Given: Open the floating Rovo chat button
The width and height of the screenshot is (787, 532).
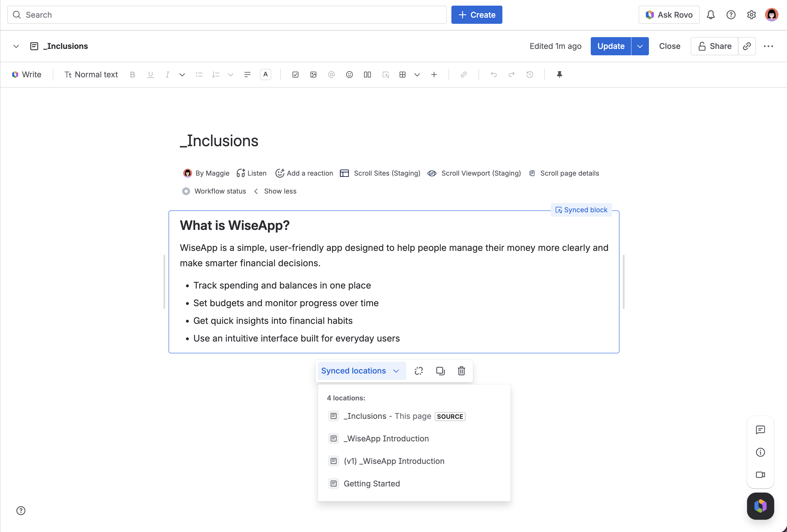Looking at the screenshot, I should [x=760, y=506].
